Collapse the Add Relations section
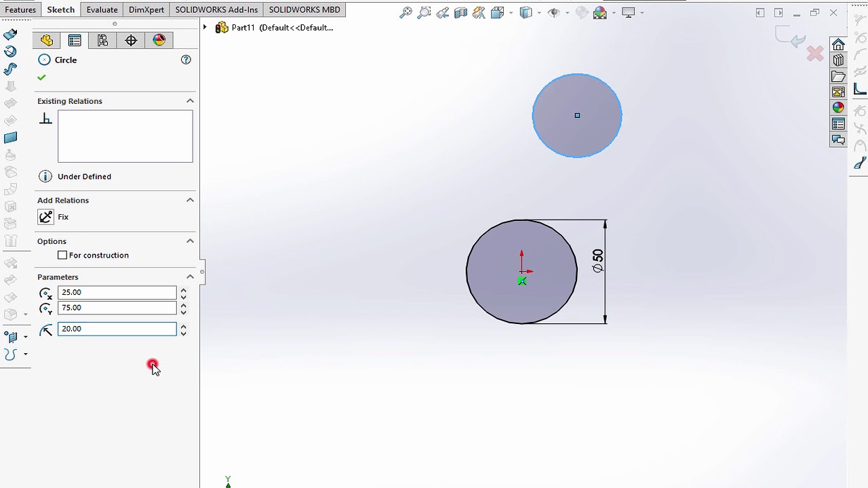 [190, 200]
